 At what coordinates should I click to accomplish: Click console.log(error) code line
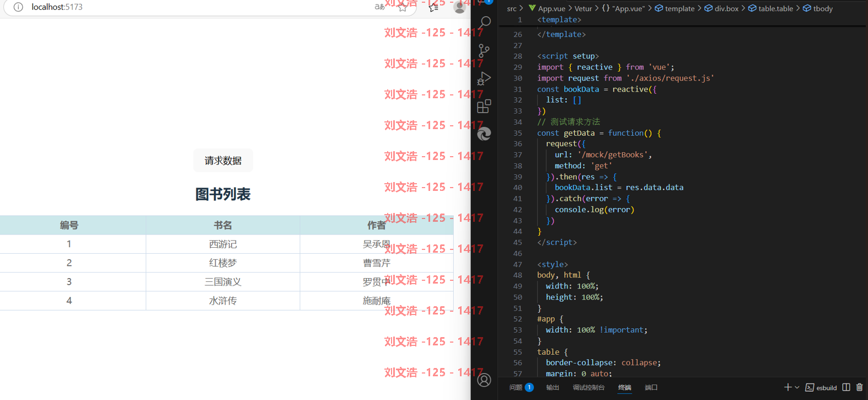(x=594, y=210)
